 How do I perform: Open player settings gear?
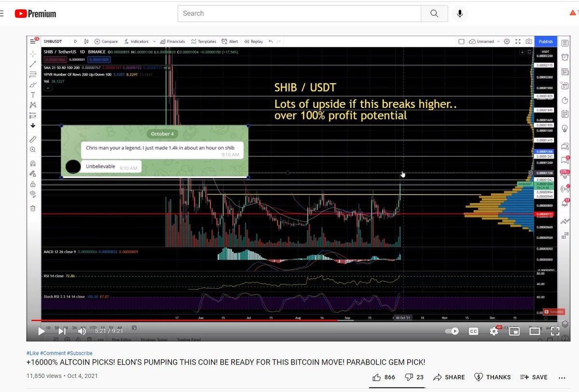click(x=494, y=331)
